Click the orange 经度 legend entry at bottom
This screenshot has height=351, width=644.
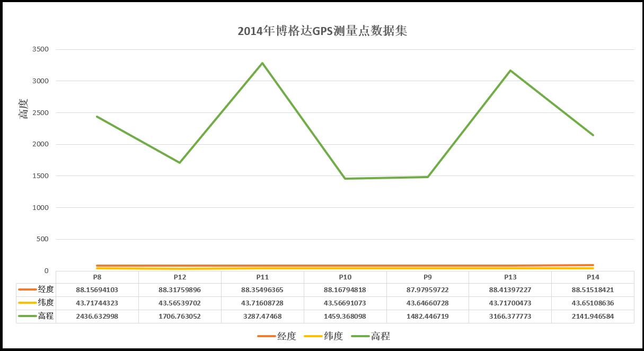click(x=277, y=336)
